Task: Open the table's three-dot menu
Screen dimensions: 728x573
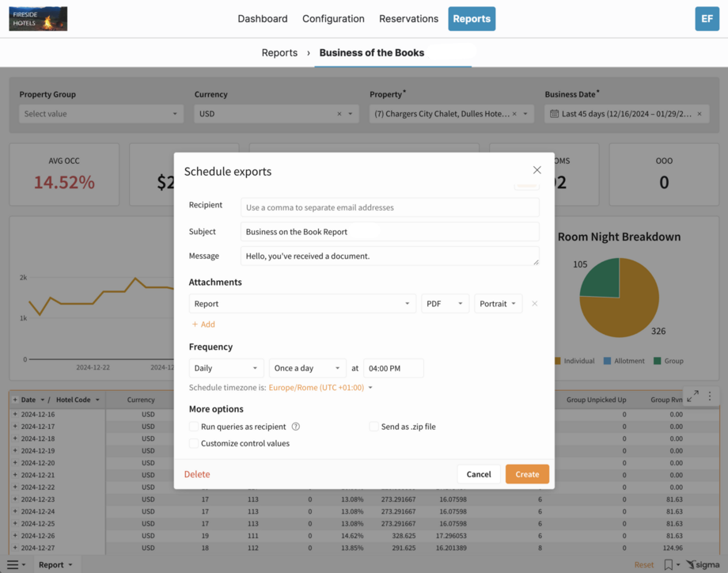Action: pyautogui.click(x=710, y=396)
